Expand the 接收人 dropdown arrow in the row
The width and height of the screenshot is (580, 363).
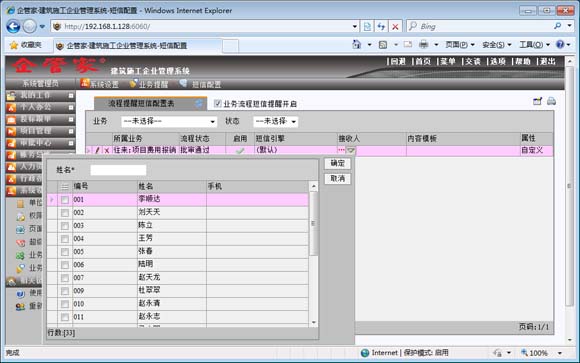tap(351, 150)
